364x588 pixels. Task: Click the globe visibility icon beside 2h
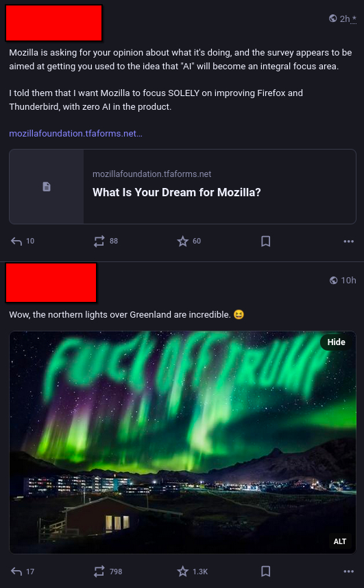(332, 19)
